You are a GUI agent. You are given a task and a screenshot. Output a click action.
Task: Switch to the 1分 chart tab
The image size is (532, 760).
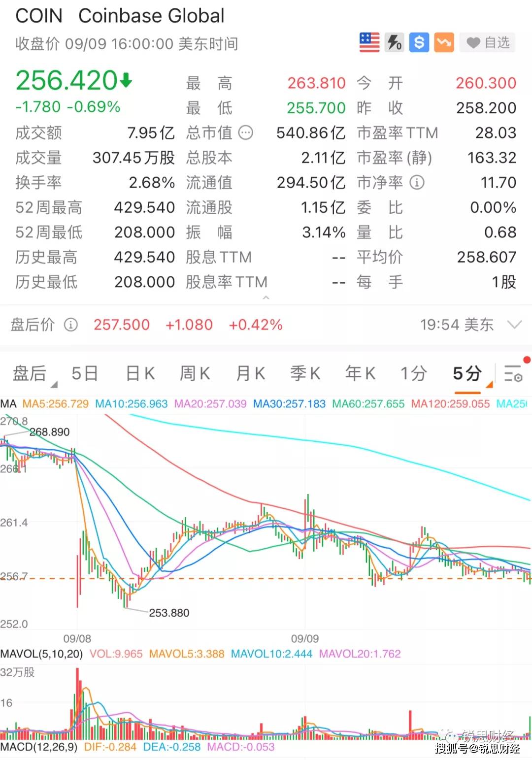(x=413, y=374)
